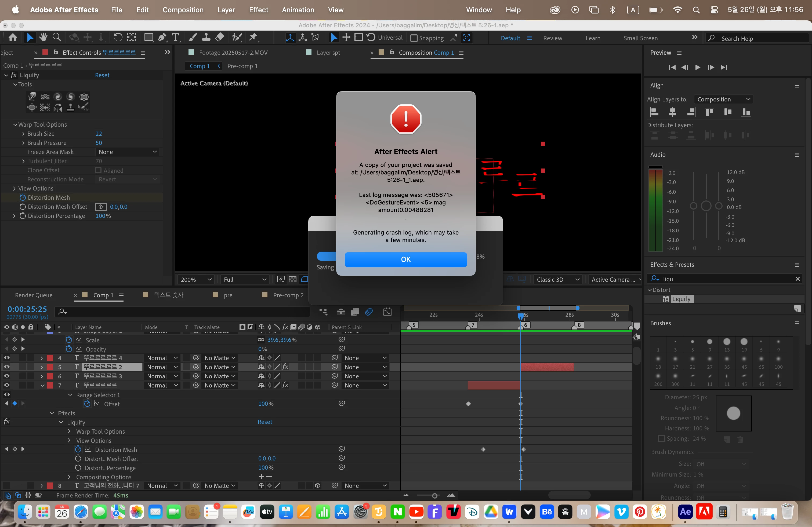Toggle the Distortion Mesh stopwatch in Effect Controls
The height and width of the screenshot is (527, 812).
(x=23, y=198)
